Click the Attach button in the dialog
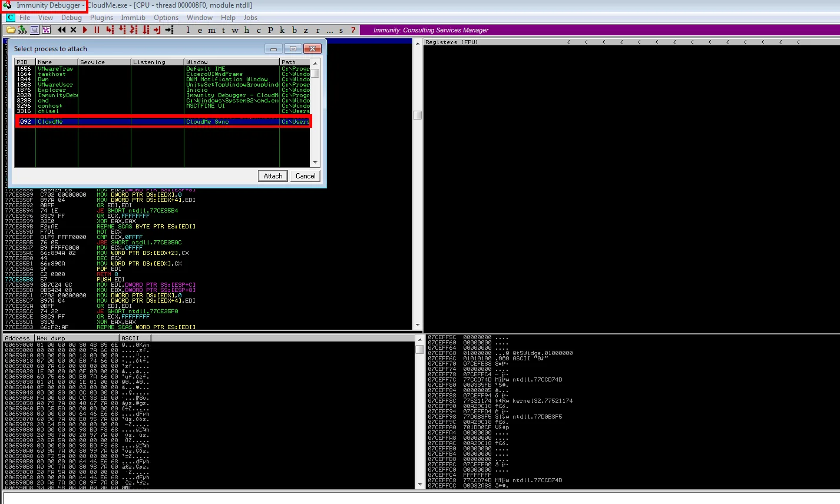840x504 pixels. pos(273,175)
